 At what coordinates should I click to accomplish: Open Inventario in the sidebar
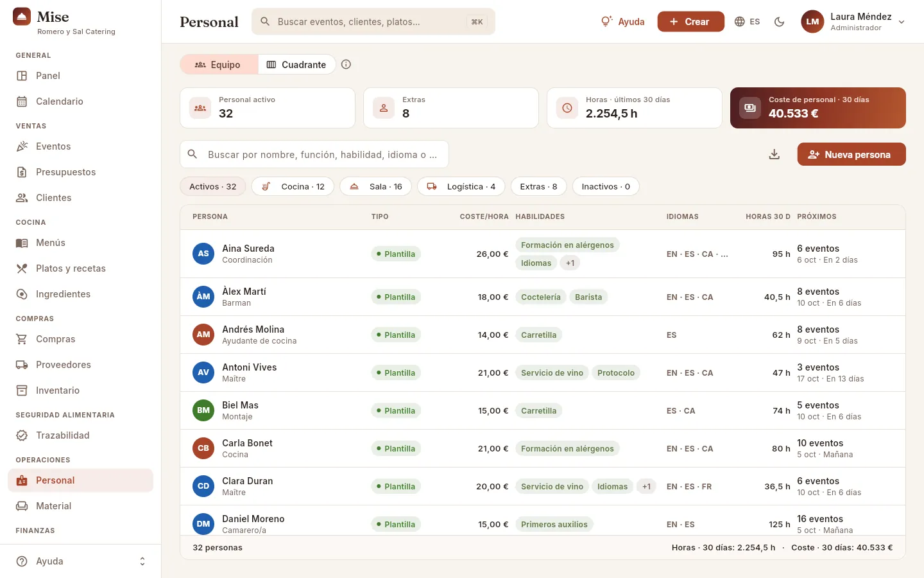[80, 390]
